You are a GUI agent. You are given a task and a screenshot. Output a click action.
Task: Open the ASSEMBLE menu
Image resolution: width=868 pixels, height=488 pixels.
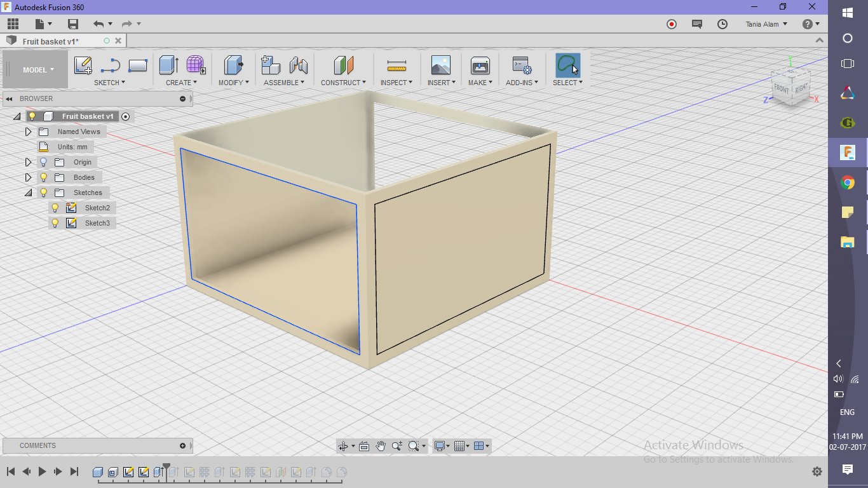coord(284,83)
